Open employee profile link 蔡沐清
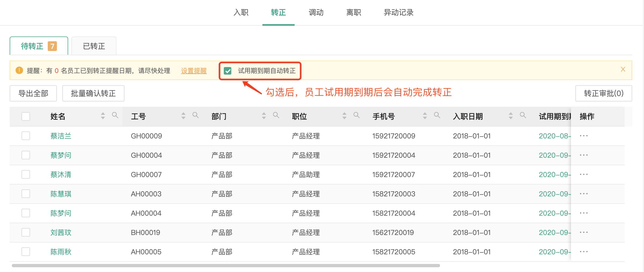Image resolution: width=644 pixels, height=272 pixels. [61, 175]
